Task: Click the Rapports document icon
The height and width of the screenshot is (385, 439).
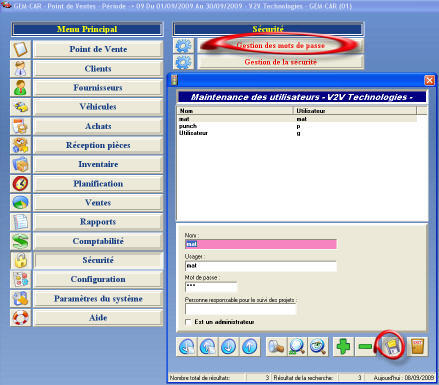Action: [20, 222]
